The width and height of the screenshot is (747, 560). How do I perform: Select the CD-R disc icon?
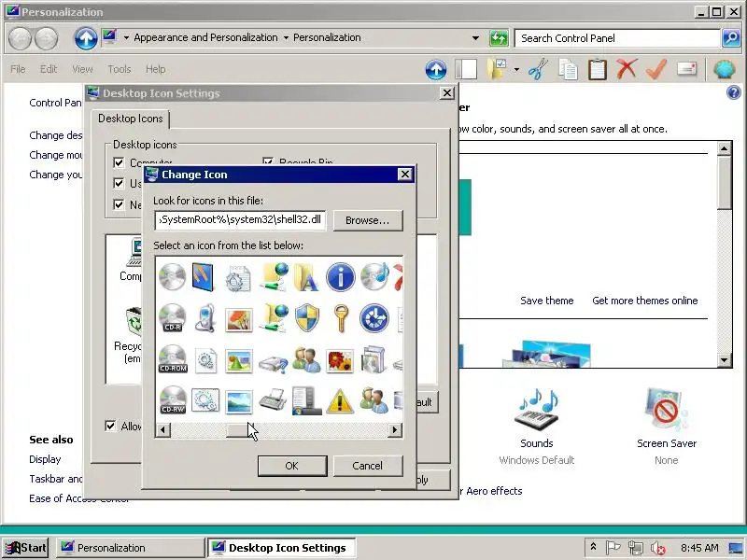click(172, 317)
